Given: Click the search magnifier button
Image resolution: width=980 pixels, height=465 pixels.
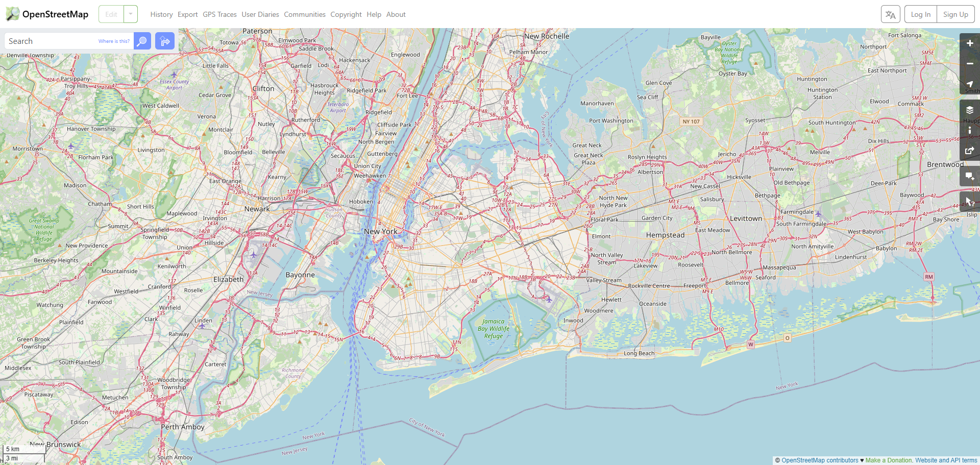Looking at the screenshot, I should coord(142,41).
